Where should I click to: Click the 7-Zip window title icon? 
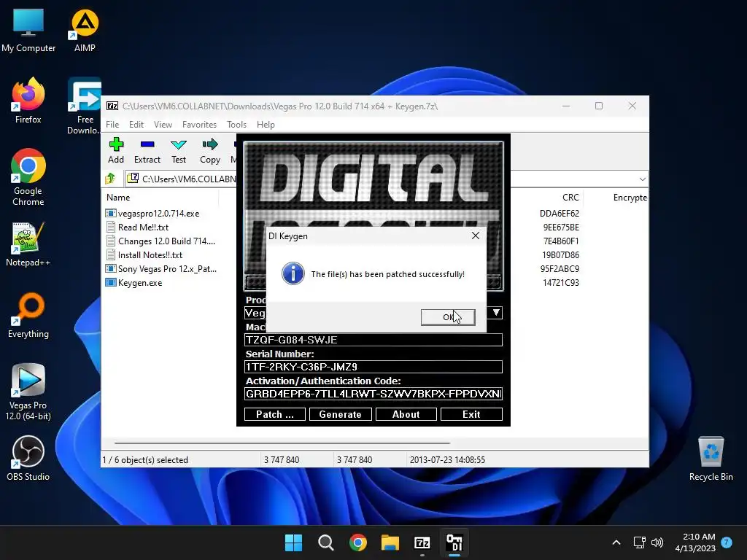(112, 106)
